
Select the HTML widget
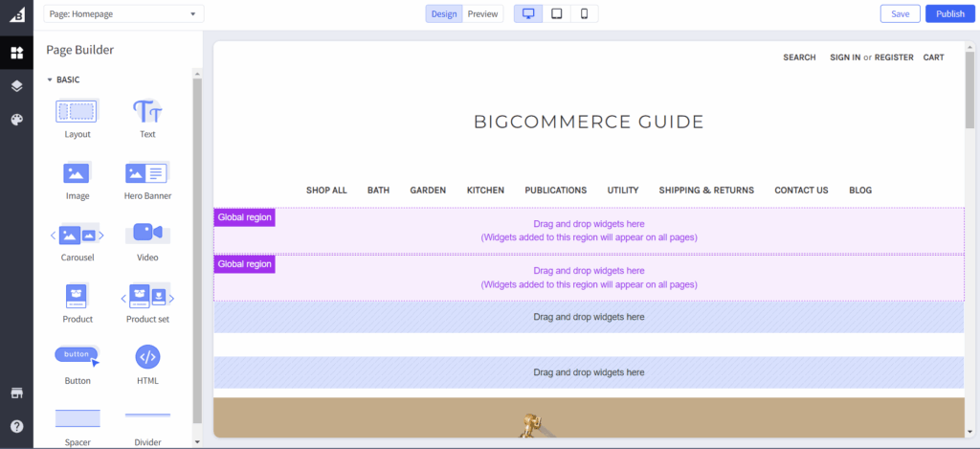147,365
